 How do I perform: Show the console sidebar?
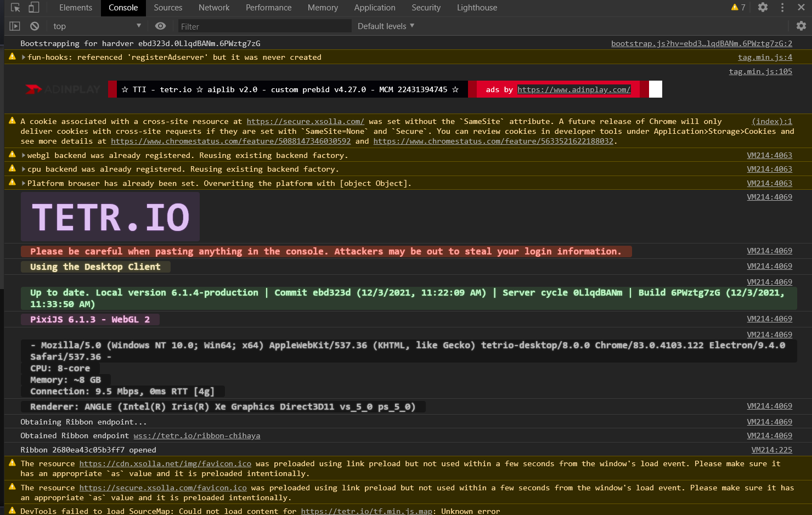coord(13,26)
